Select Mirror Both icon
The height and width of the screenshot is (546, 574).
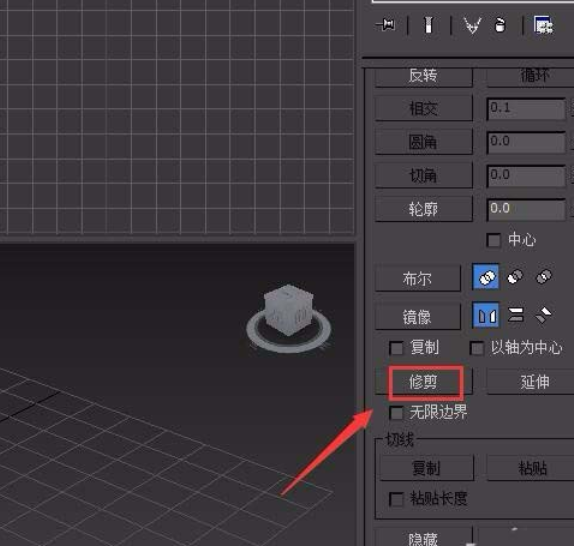(544, 315)
